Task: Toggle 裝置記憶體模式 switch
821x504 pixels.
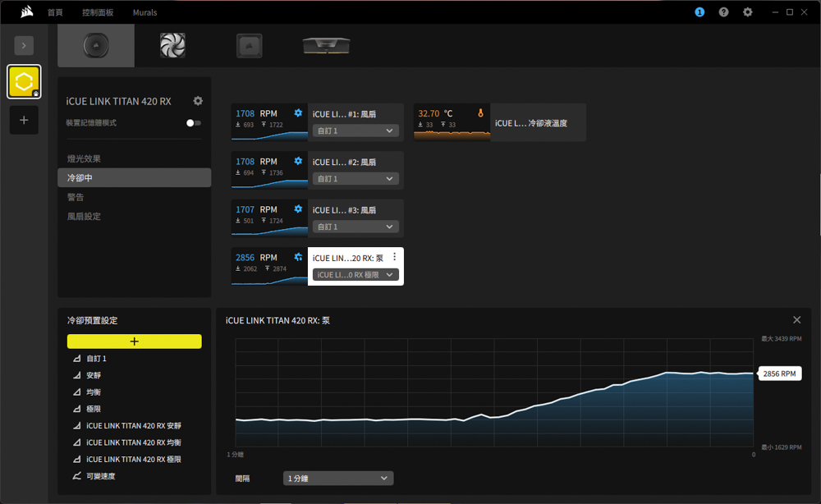Action: pyautogui.click(x=193, y=123)
